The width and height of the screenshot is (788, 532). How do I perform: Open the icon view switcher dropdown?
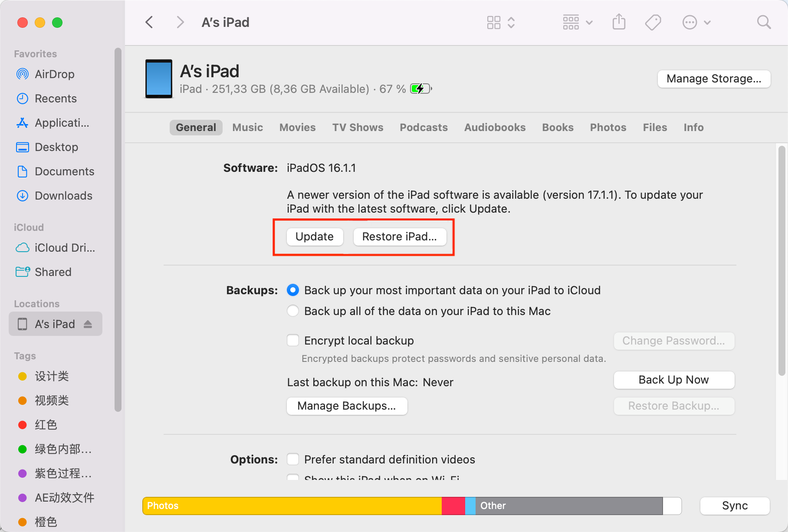pos(501,22)
